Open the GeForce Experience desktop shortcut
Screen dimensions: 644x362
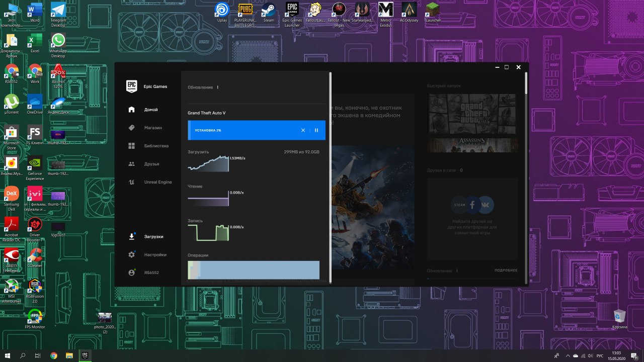tap(35, 168)
